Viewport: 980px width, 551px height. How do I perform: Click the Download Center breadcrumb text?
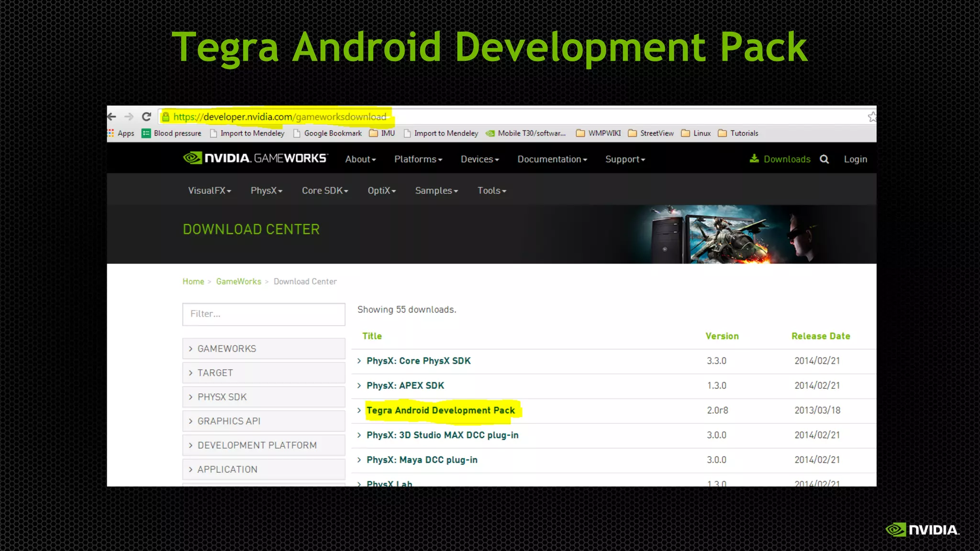coord(305,282)
